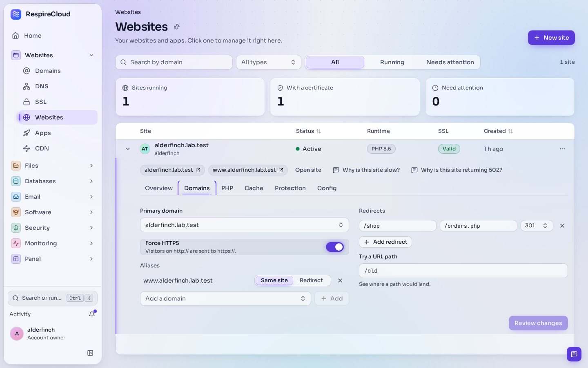Change the 301 redirect code dropdown
Image resolution: width=588 pixels, height=368 pixels.
537,226
